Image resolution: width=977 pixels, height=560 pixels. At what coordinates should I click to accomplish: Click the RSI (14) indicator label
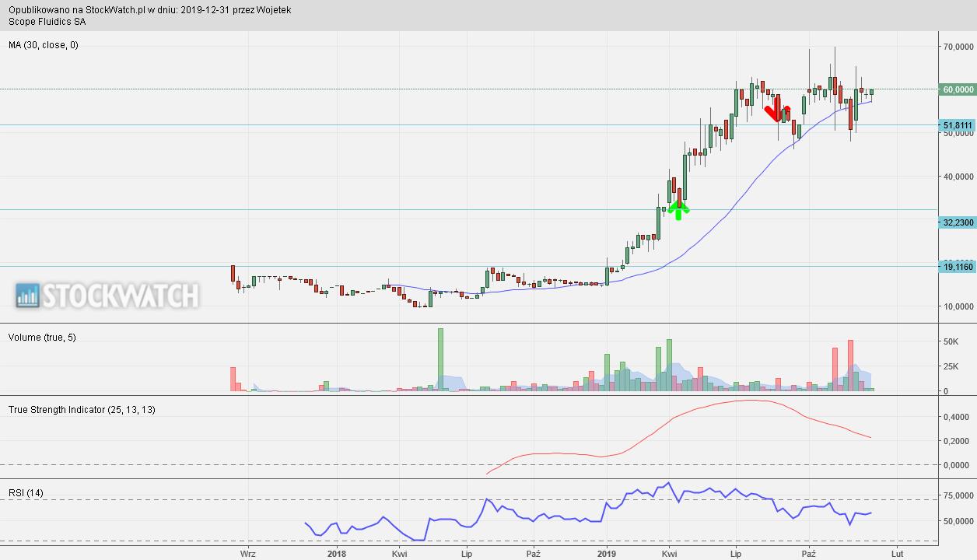click(26, 493)
